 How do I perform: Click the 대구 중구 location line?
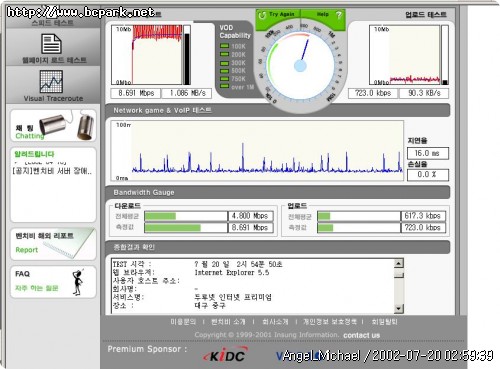[210, 305]
